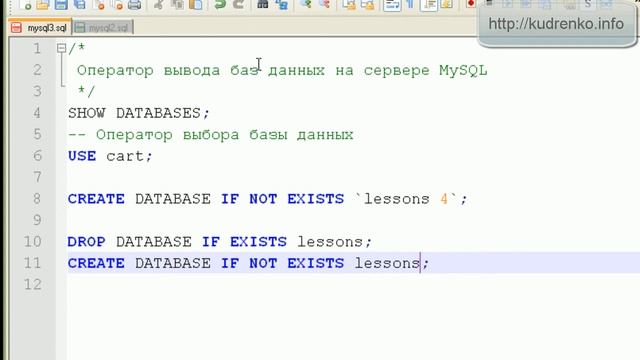This screenshot has width=640, height=360.
Task: Click the green Undo arrow icon
Action: point(220,5)
